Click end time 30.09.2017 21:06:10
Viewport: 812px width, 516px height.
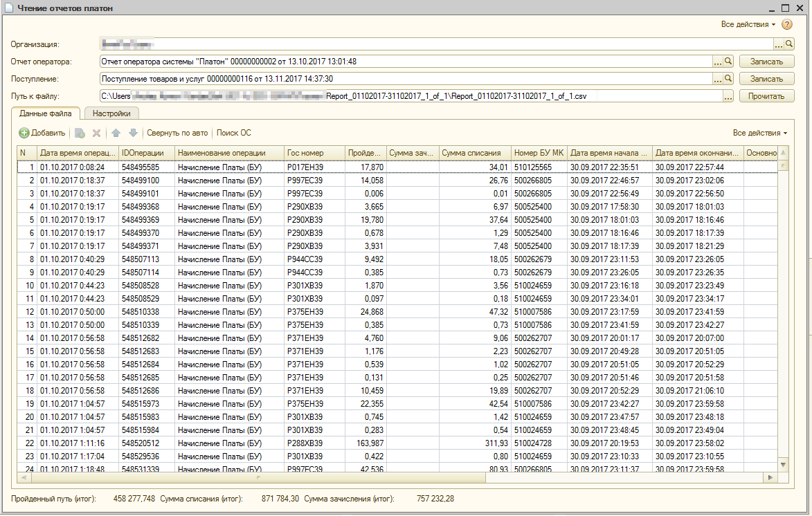click(698, 391)
